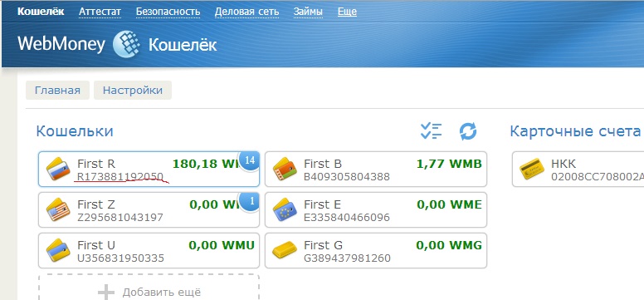This screenshot has width=644, height=300.
Task: Click wallet number U356831950335
Action: point(121,258)
